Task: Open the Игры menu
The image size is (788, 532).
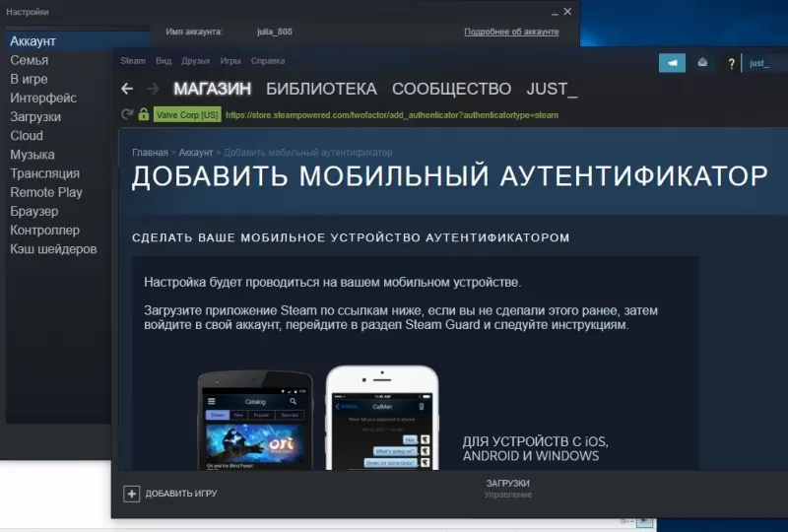Action: coord(230,61)
